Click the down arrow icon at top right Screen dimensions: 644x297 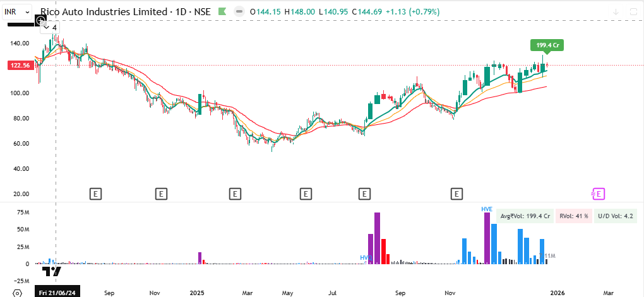point(616,12)
